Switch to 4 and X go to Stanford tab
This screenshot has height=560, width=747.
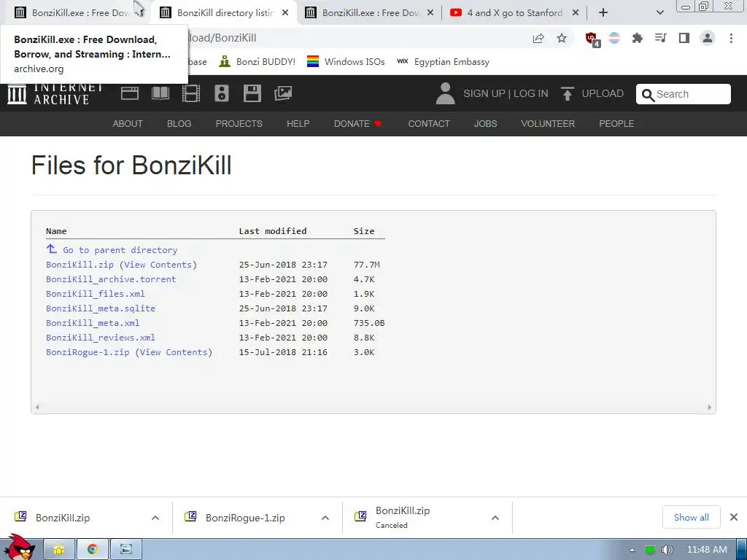tap(514, 13)
